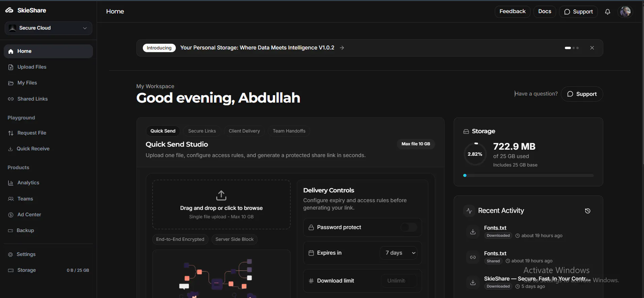
Task: Click the banner carousel pagination dots
Action: (572, 48)
